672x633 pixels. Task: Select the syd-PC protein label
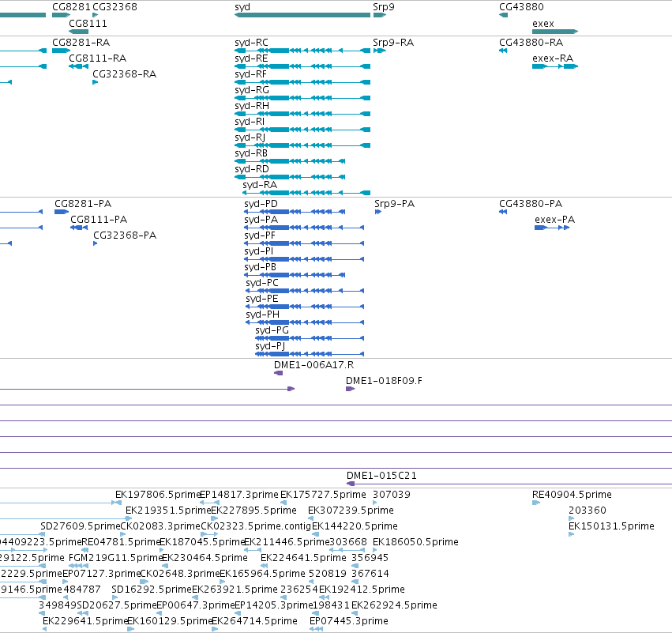click(262, 283)
